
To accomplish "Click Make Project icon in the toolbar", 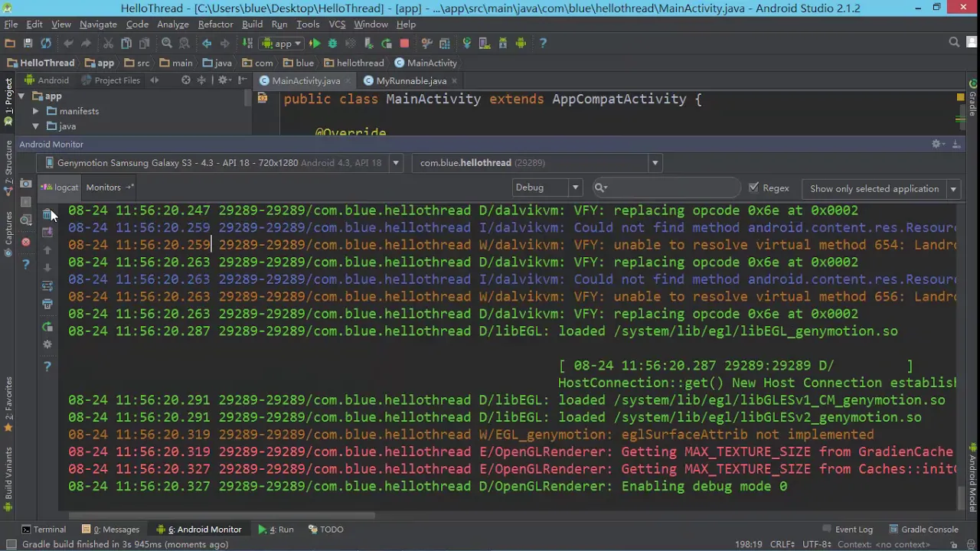I will coord(247,44).
